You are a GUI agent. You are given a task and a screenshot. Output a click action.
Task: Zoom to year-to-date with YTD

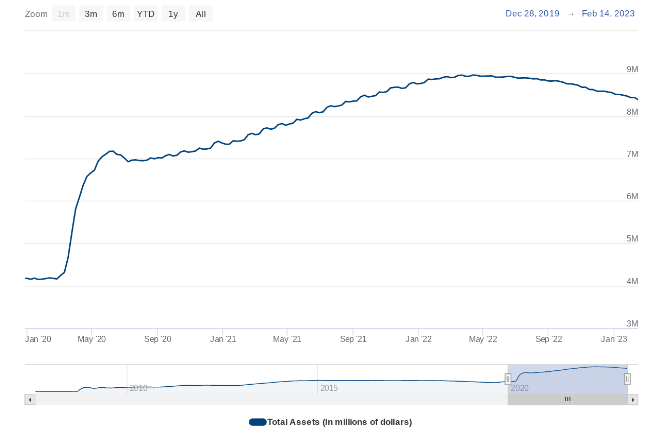[146, 14]
